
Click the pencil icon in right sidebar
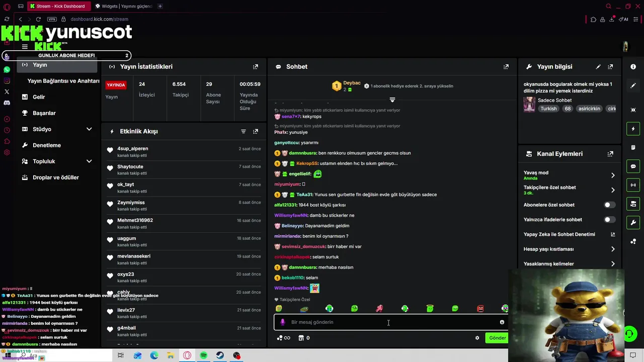point(633,85)
